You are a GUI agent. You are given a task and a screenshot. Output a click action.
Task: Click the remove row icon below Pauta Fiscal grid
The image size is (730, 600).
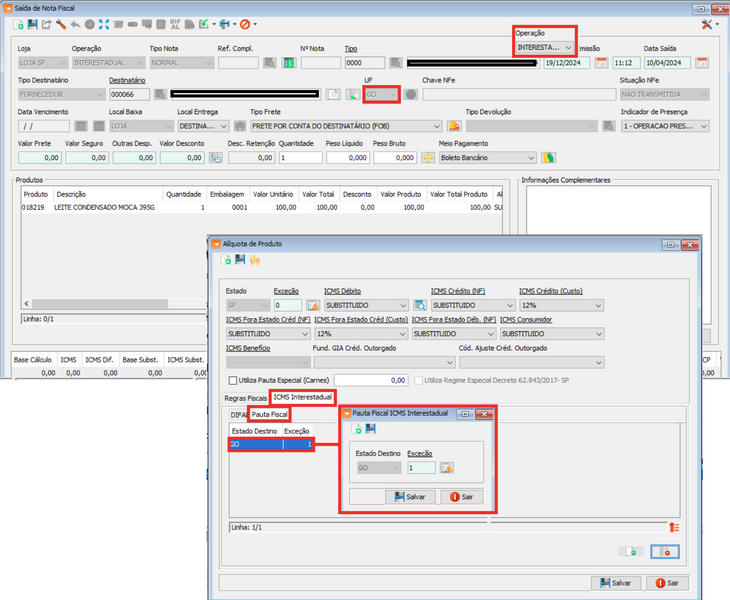click(x=666, y=552)
